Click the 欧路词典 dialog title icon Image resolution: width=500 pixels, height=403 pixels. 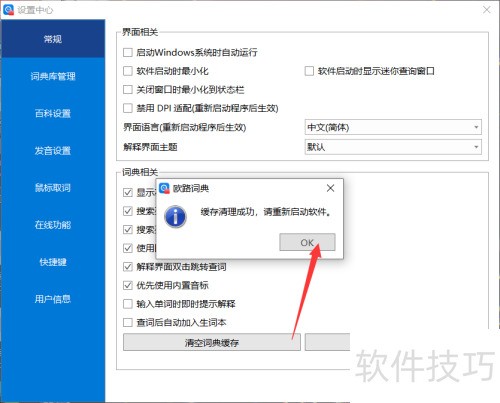pyautogui.click(x=164, y=188)
